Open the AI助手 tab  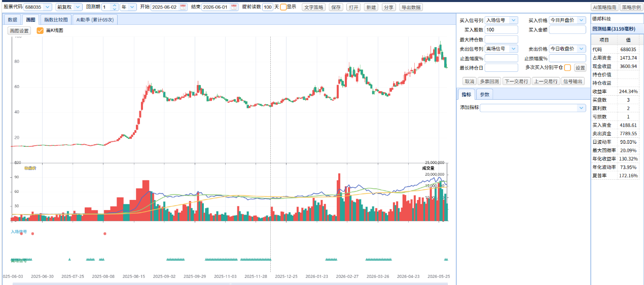95,19
